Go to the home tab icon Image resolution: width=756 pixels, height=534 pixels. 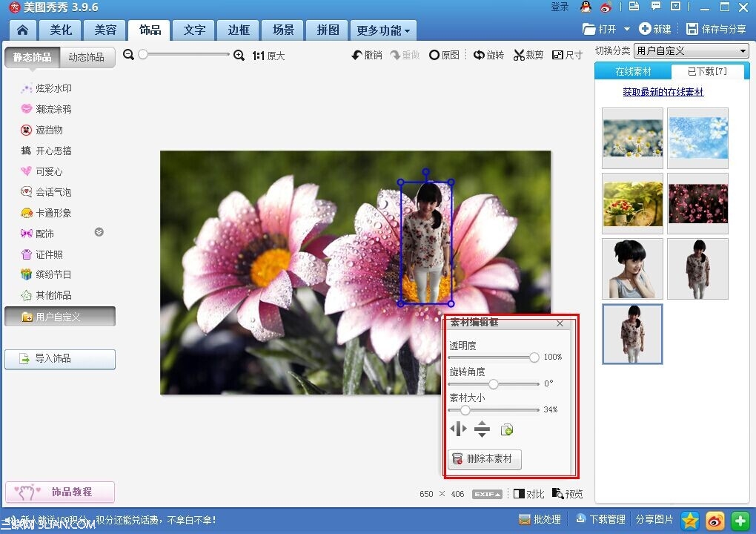22,30
